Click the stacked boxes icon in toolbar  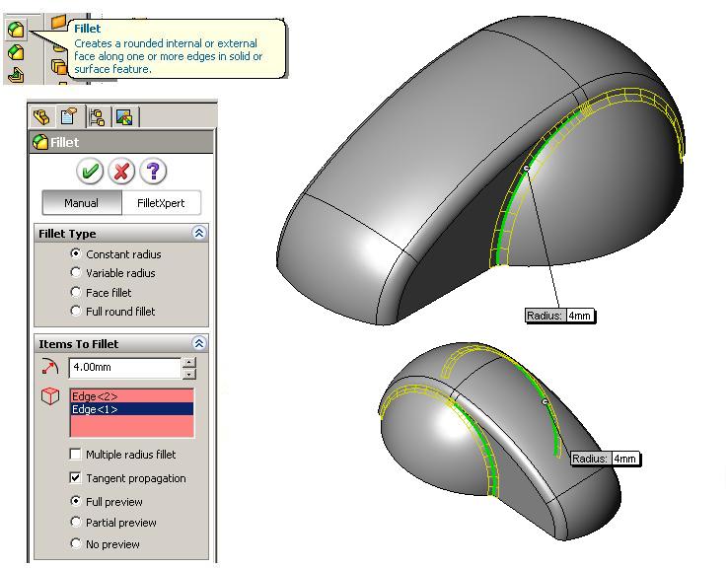click(59, 66)
